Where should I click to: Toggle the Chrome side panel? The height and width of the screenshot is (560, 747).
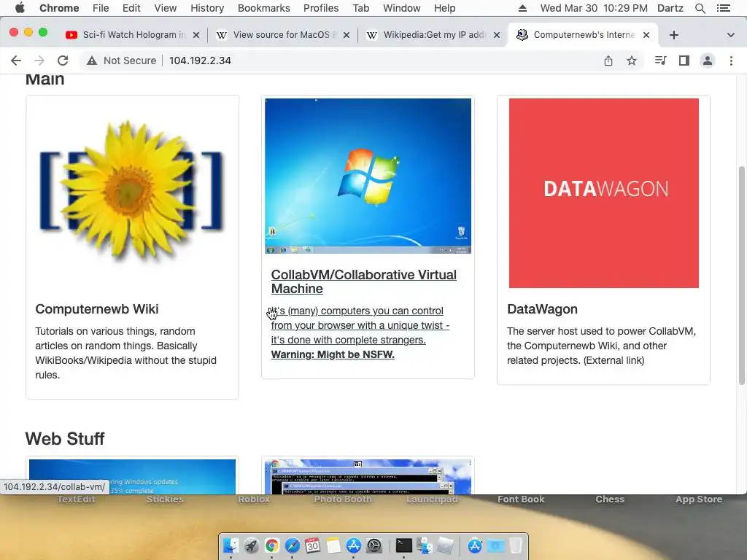(684, 61)
